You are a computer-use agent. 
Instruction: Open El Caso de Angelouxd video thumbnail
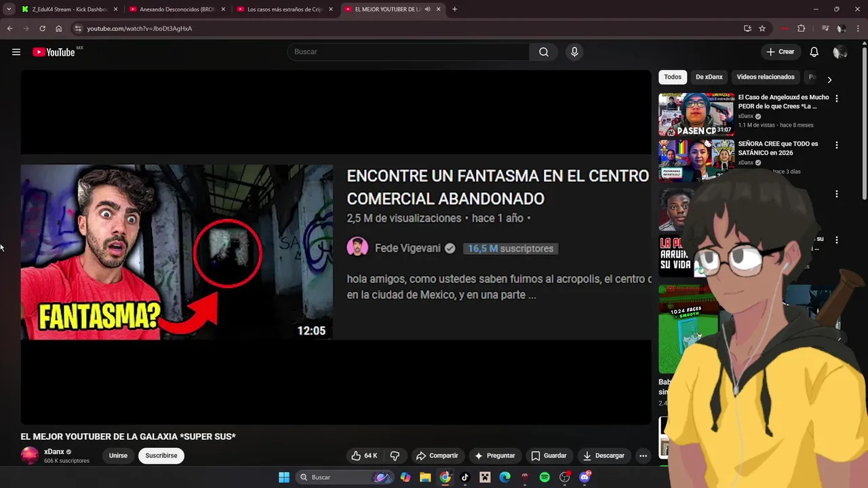click(x=696, y=115)
